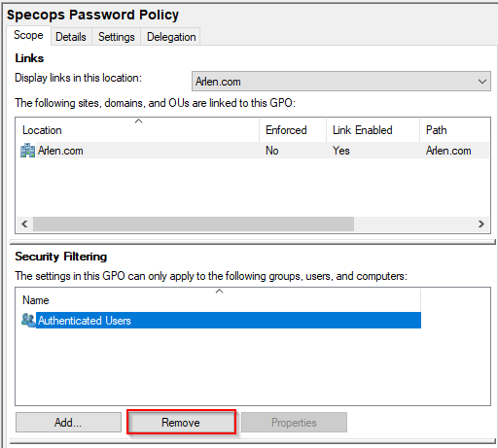This screenshot has width=498, height=448.
Task: Click the Name column header in Security Filtering
Action: point(219,300)
